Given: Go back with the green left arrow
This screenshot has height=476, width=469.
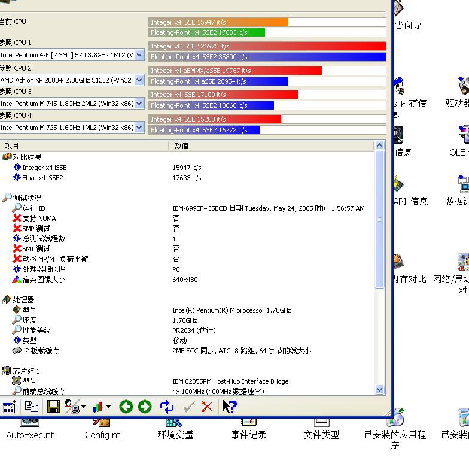Looking at the screenshot, I should click(126, 407).
